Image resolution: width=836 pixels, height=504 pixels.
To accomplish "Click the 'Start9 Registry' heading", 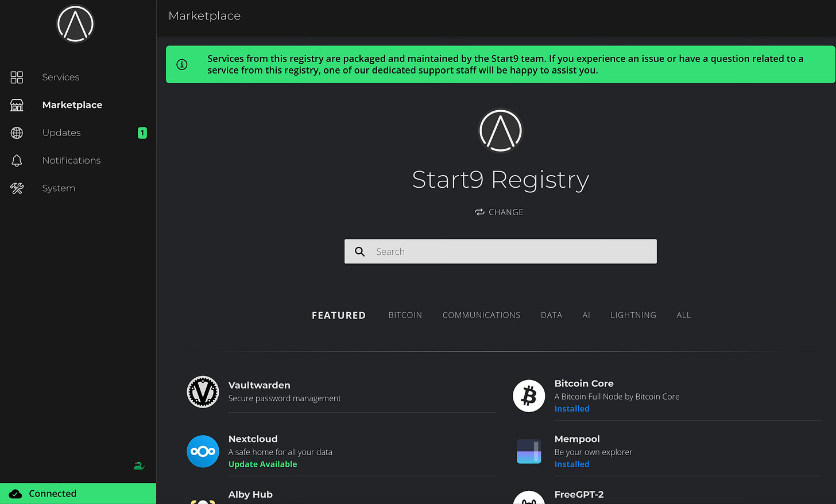I will coord(501,180).
